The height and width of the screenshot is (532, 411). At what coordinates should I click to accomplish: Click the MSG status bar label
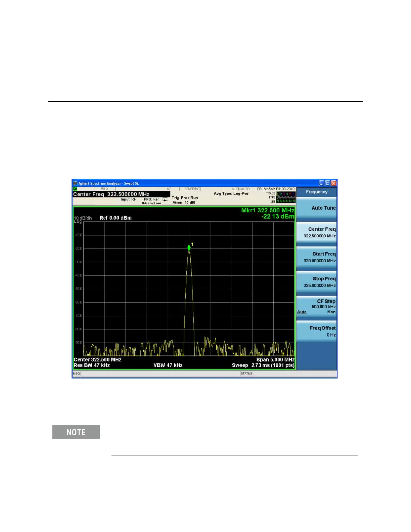76,374
